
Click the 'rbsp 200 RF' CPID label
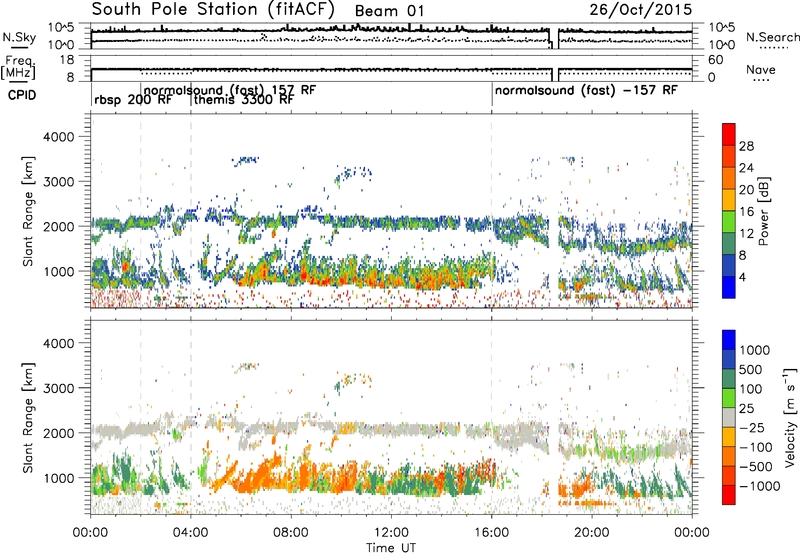click(133, 99)
